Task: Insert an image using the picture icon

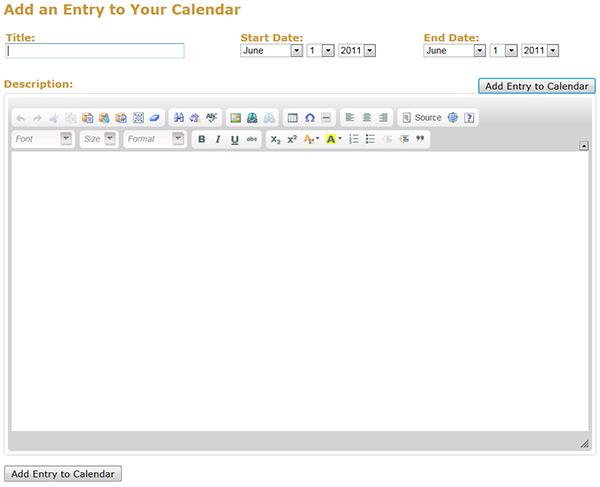Action: pyautogui.click(x=236, y=118)
